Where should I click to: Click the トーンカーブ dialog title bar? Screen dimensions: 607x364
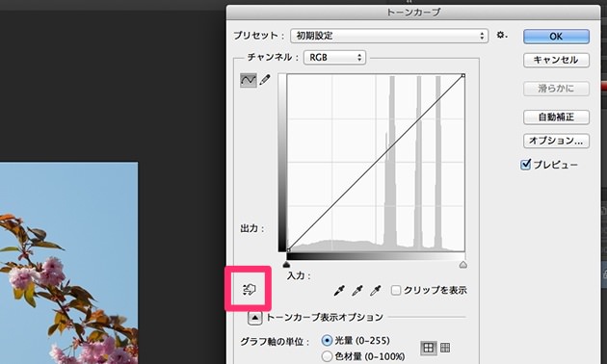pyautogui.click(x=413, y=13)
